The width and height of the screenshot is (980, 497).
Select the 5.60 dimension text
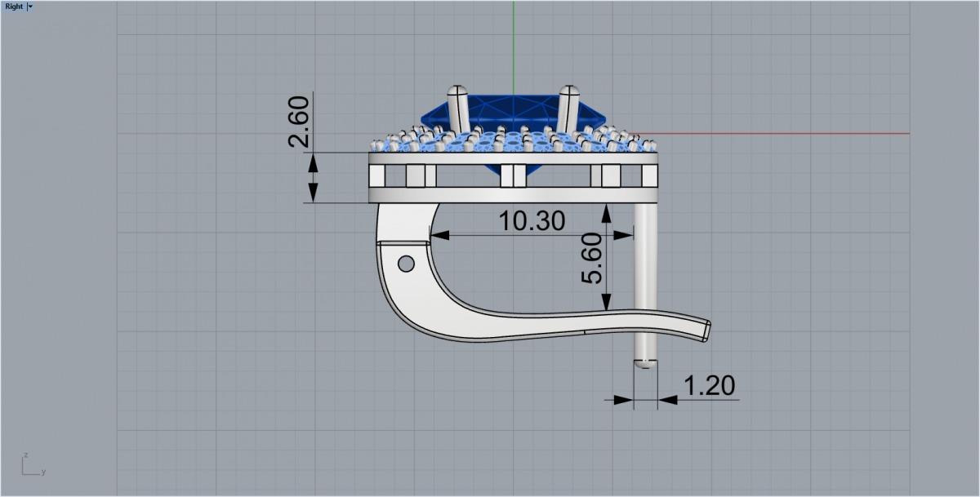click(590, 258)
